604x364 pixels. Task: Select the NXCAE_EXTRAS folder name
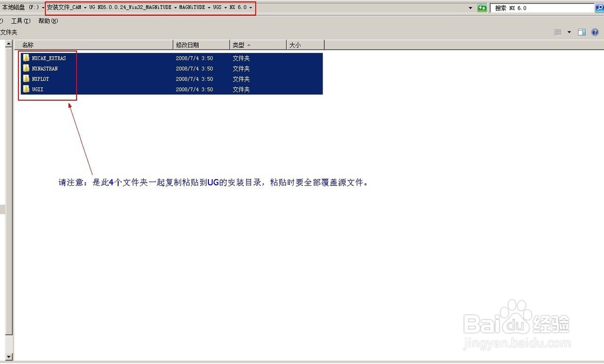[x=49, y=58]
